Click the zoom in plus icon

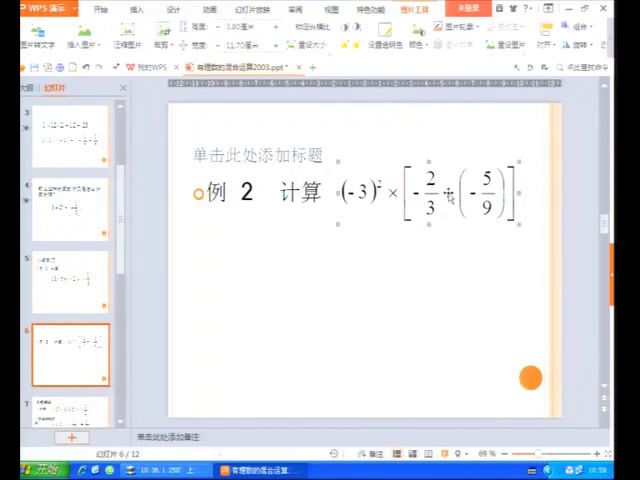(598, 454)
